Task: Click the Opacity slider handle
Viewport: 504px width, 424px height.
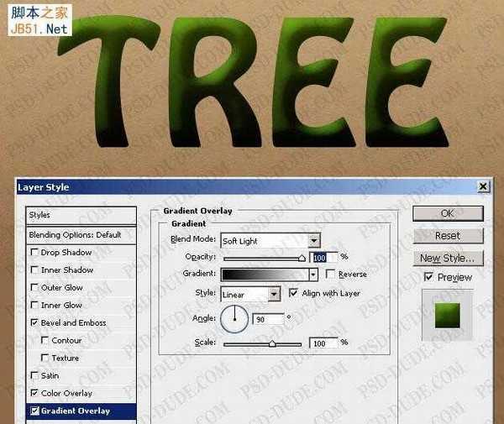Action: [302, 259]
